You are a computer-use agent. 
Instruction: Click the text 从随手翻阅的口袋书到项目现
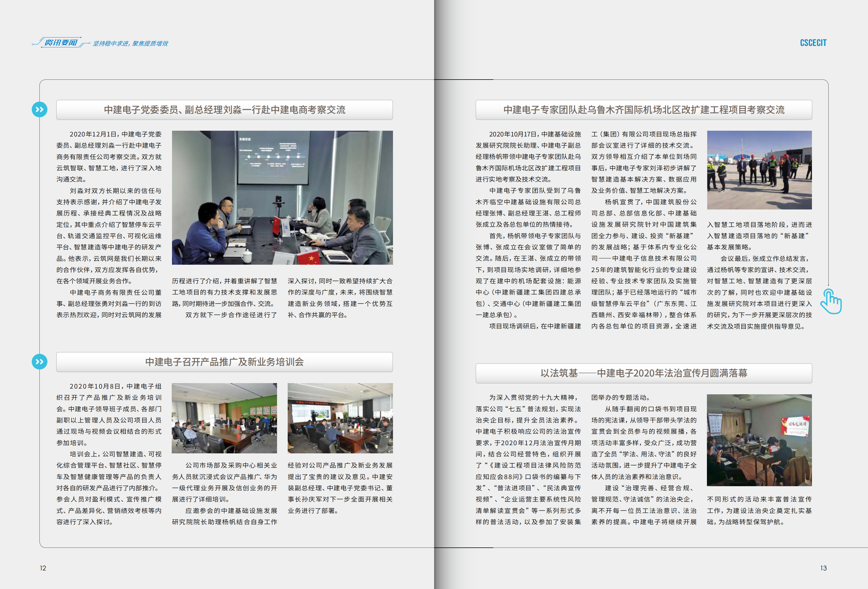click(651, 409)
